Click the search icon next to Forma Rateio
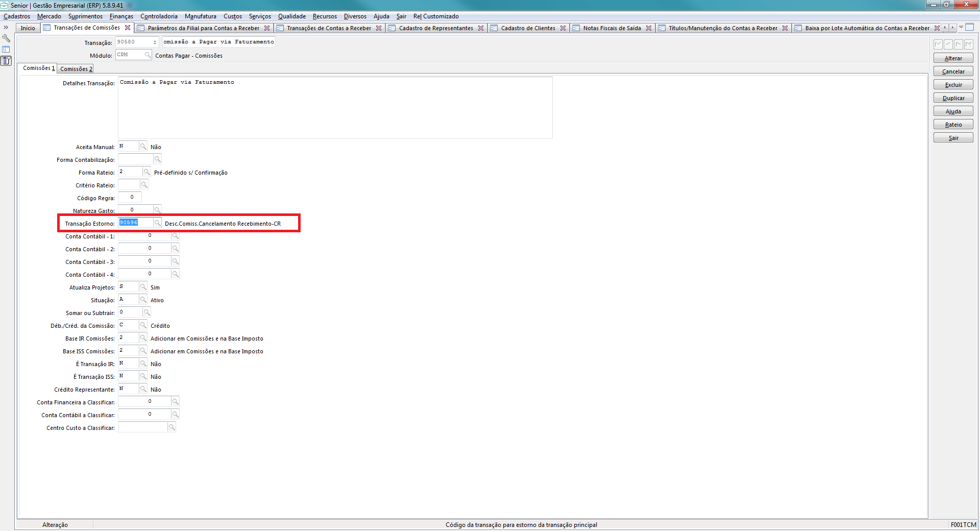 [x=146, y=172]
